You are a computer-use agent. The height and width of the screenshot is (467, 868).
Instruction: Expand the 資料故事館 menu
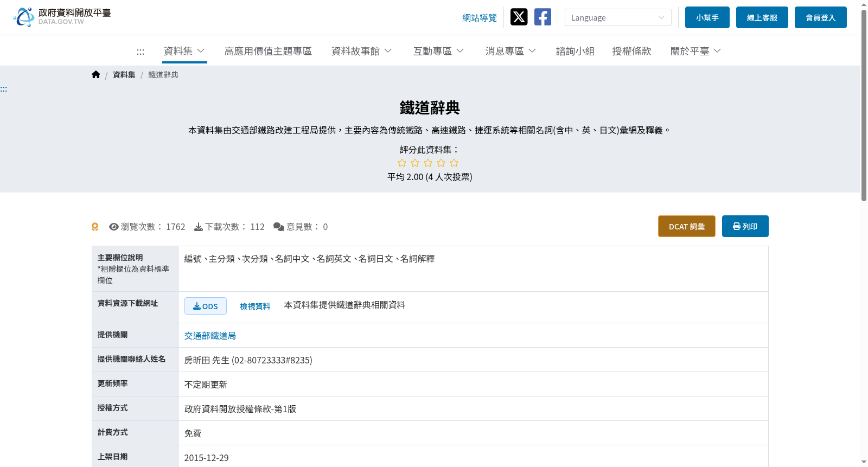coord(361,51)
